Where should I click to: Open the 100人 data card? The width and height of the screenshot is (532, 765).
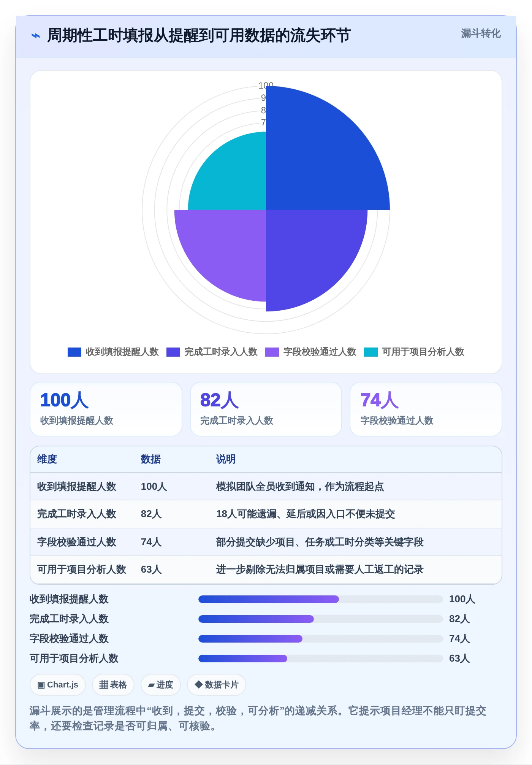coord(106,409)
